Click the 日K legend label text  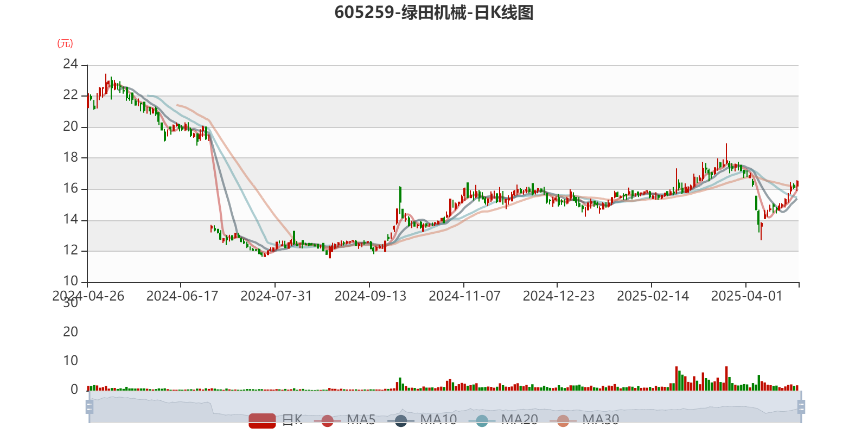(x=292, y=419)
